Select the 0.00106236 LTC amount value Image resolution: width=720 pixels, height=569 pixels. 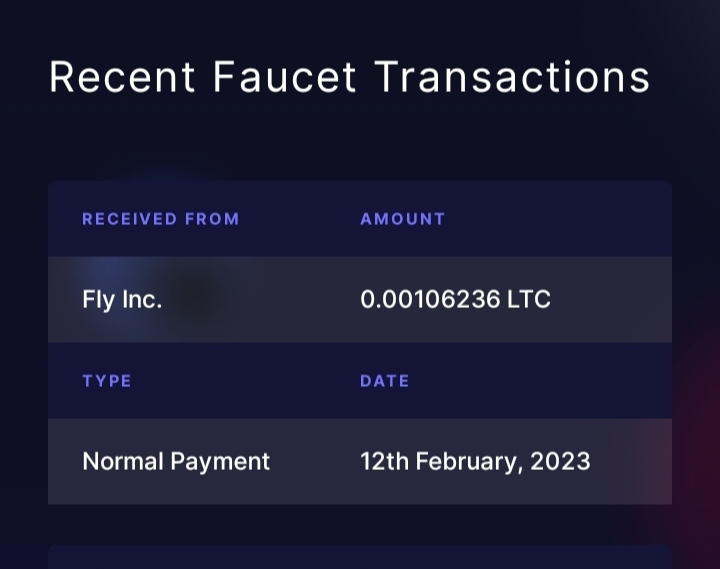(456, 299)
